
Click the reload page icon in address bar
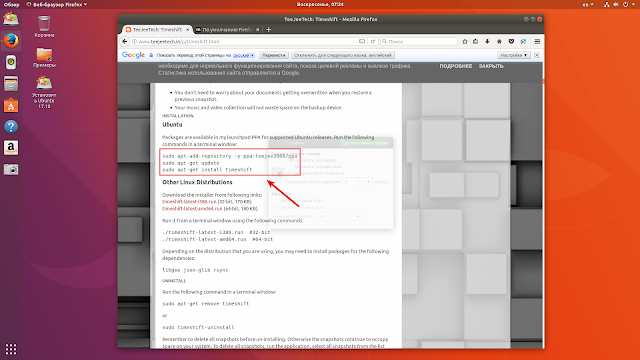[x=373, y=41]
